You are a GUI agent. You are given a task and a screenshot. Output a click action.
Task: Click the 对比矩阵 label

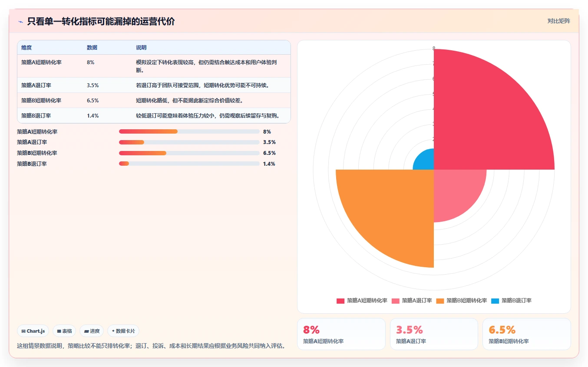pos(558,21)
